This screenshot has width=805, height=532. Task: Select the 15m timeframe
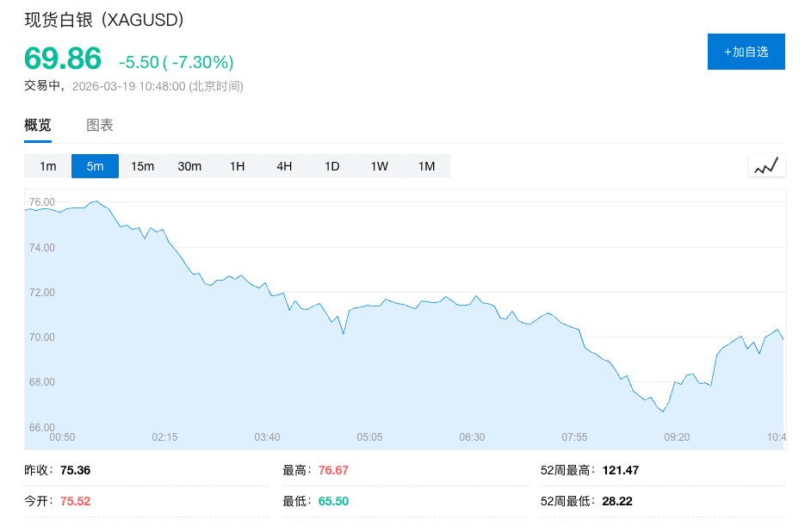pos(141,165)
